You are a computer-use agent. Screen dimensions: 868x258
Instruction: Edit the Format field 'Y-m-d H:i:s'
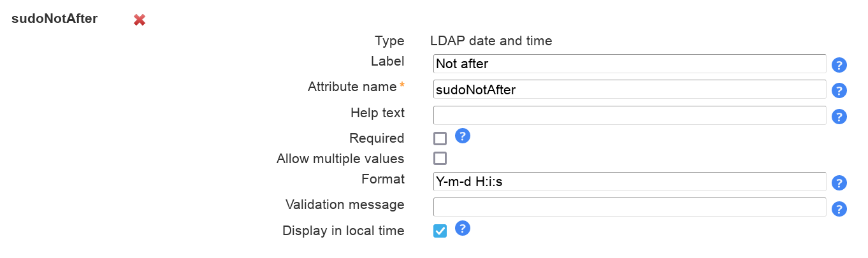630,182
